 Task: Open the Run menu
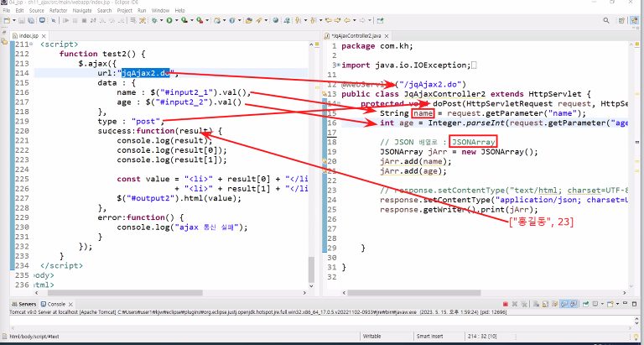[142, 10]
